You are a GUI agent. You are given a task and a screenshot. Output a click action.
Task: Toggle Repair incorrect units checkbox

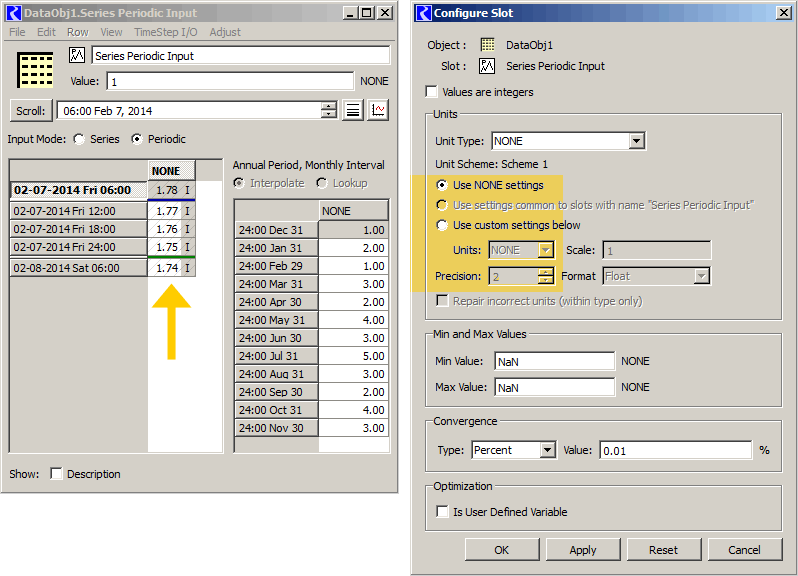click(442, 301)
